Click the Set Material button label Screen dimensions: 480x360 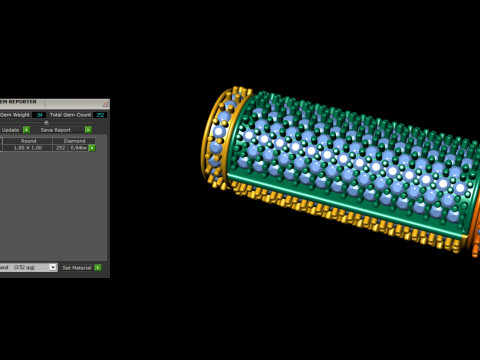[x=77, y=268]
